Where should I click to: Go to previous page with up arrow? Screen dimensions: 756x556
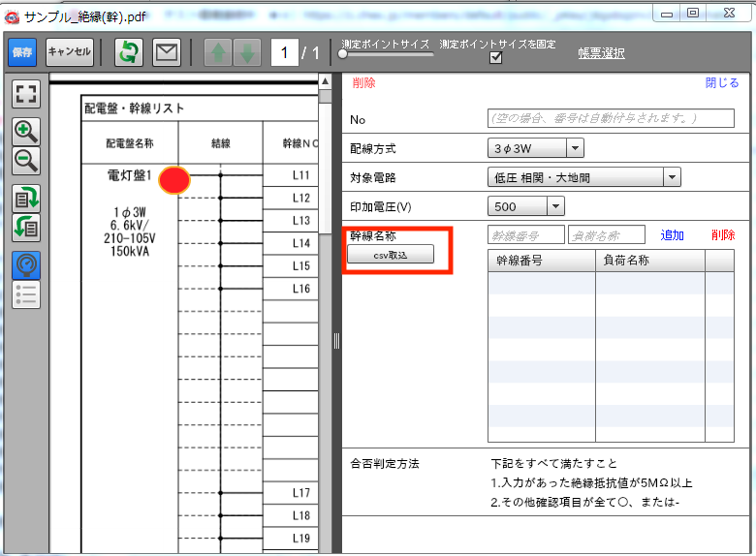[x=218, y=52]
